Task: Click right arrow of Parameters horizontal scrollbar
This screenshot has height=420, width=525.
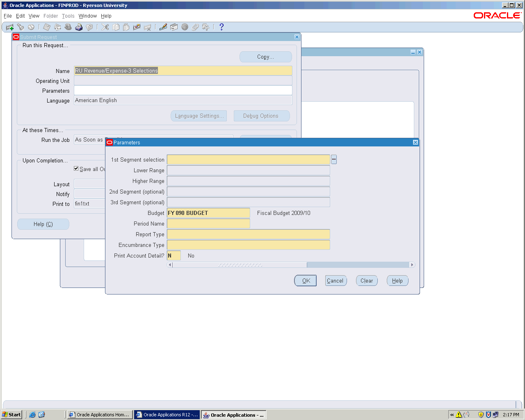Action: [412, 265]
